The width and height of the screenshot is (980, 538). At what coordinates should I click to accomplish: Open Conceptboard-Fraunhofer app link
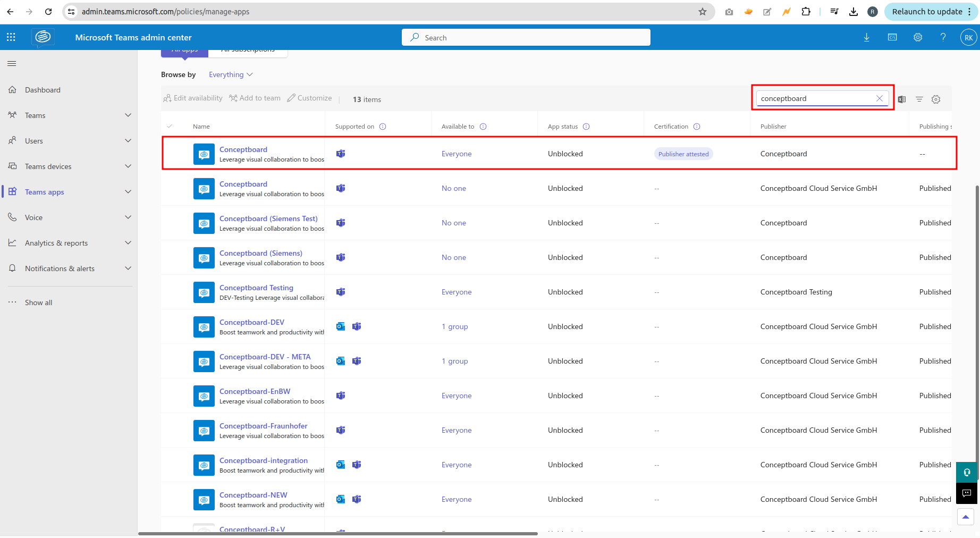263,426
